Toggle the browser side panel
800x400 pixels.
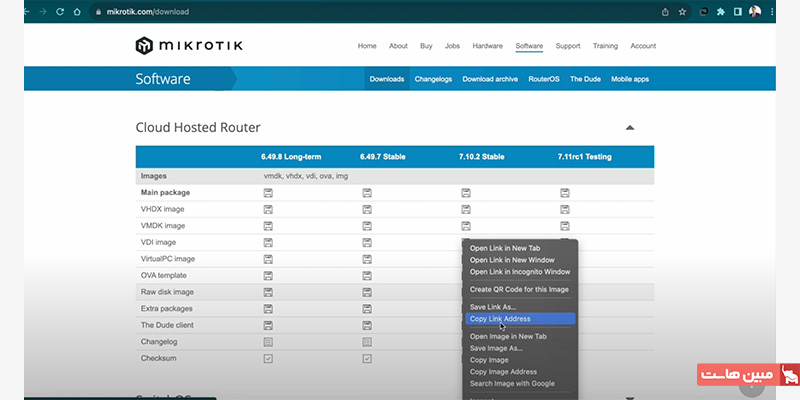click(737, 12)
